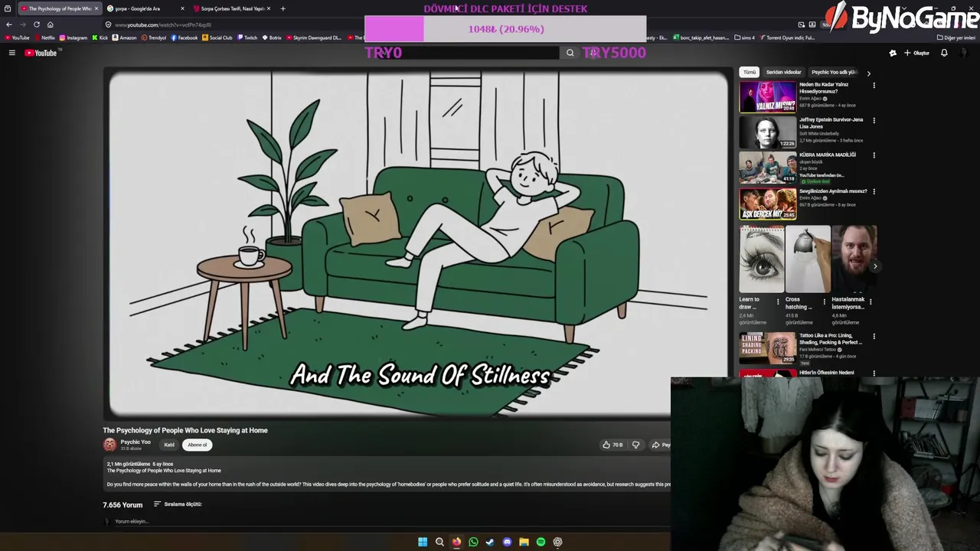980x551 pixels.
Task: Select the Seriden videolar filter chip
Action: point(783,72)
